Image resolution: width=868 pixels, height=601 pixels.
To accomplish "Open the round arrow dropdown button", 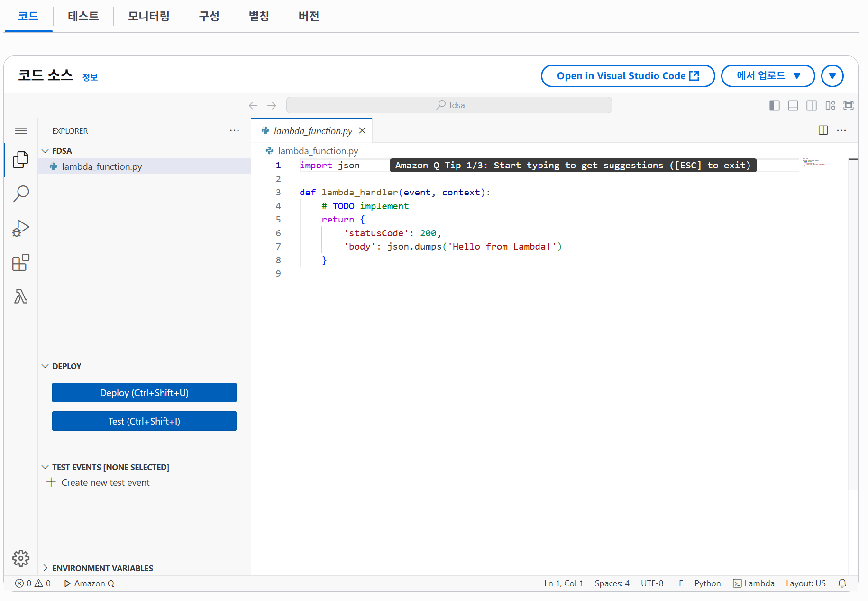I will (x=832, y=76).
